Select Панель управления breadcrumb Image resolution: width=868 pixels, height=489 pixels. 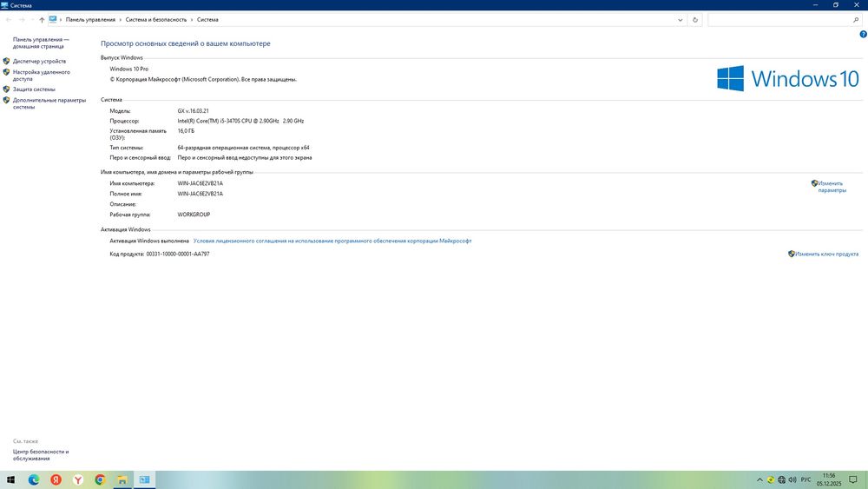coord(90,19)
